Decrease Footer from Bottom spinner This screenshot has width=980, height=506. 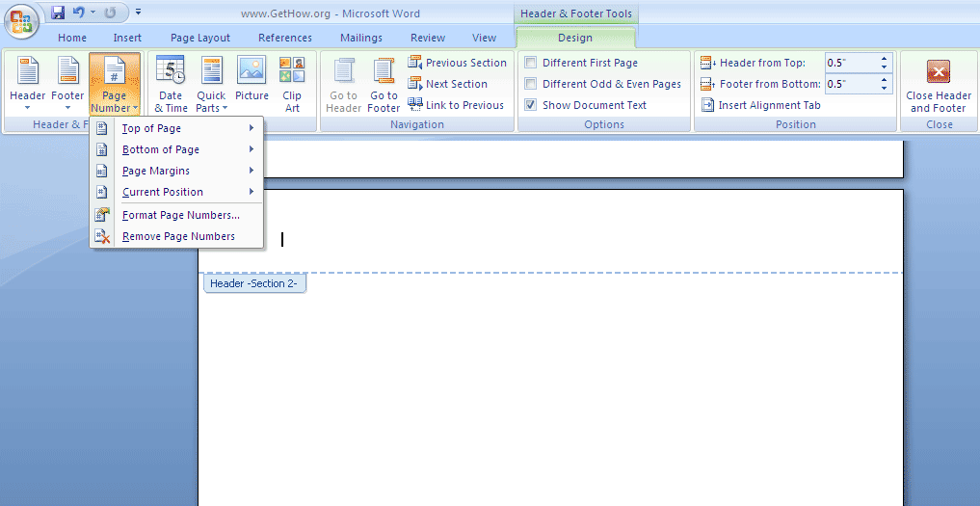point(885,89)
